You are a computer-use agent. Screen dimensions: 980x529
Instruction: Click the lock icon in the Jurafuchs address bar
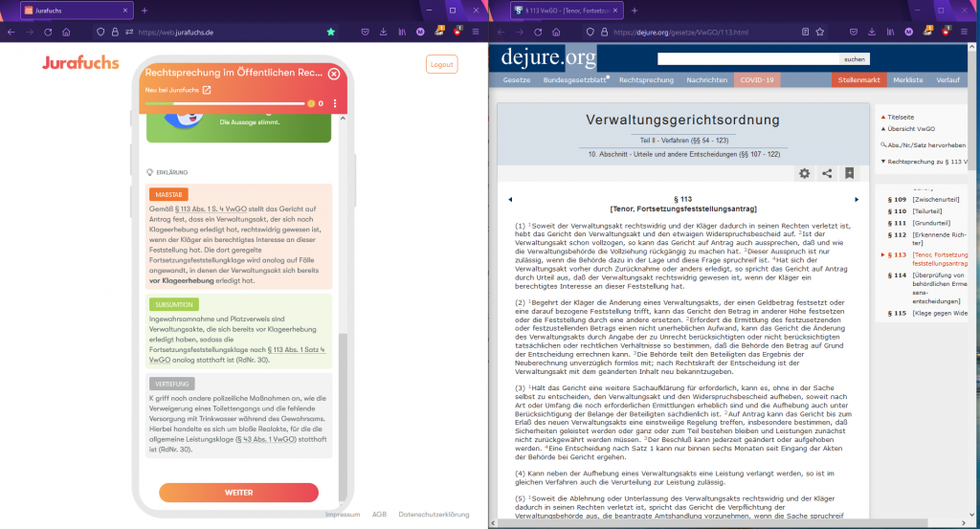coord(115,32)
